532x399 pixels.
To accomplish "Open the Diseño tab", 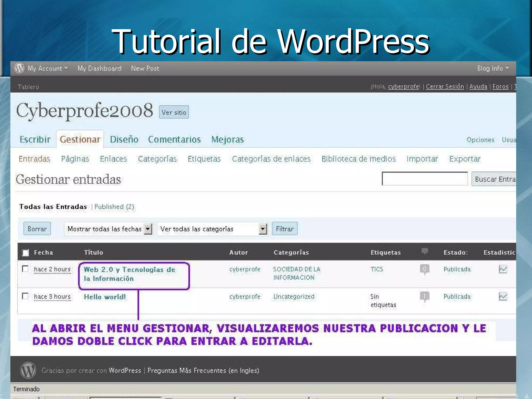I will tap(124, 139).
